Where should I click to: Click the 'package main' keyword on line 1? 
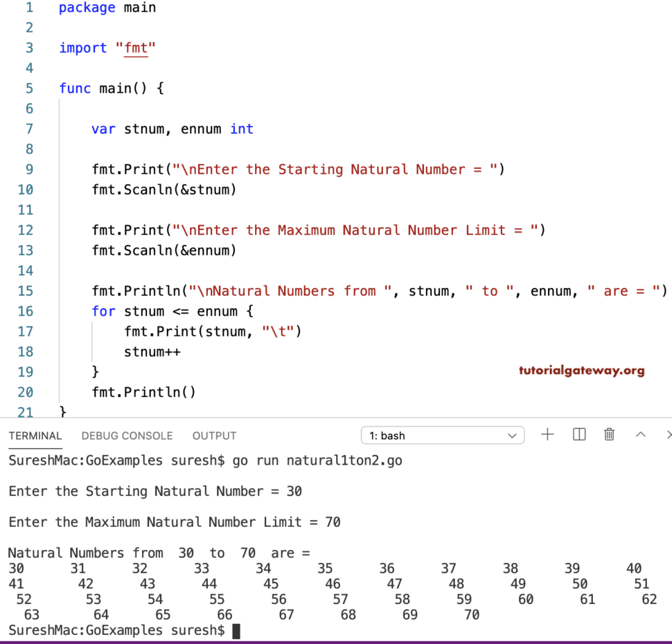click(x=87, y=8)
